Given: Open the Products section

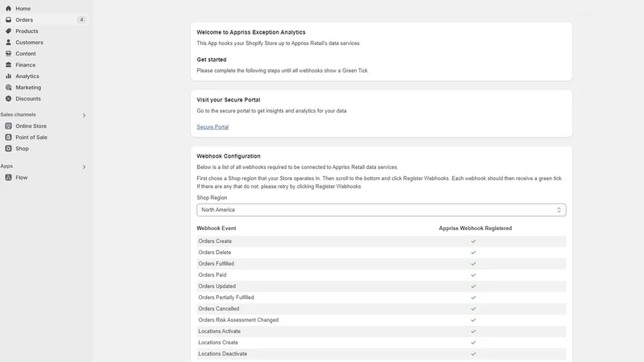Looking at the screenshot, I should click(27, 31).
